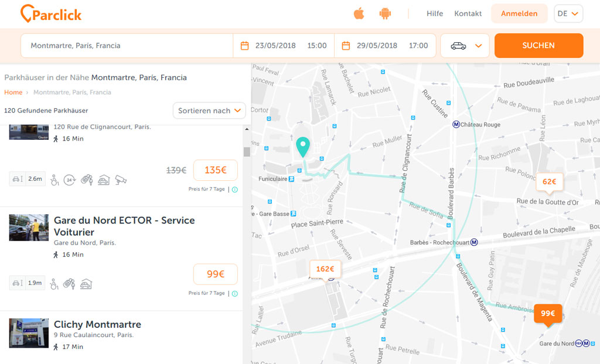Open the price info icon below 135€
Image resolution: width=600 pixels, height=364 pixels.
[x=234, y=189]
